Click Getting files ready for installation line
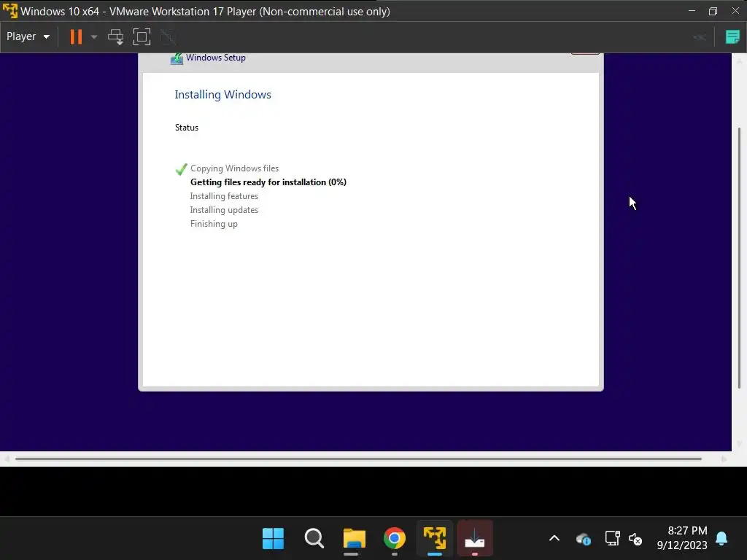747x560 pixels. point(268,182)
